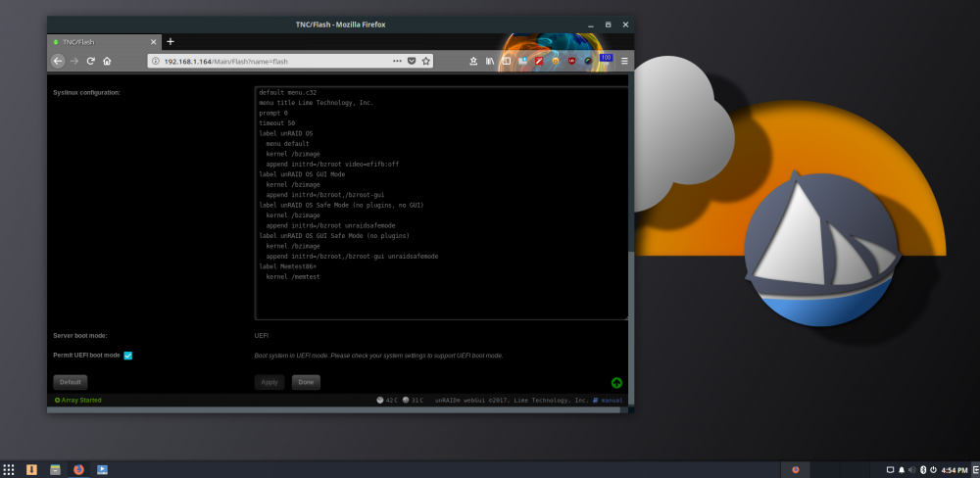The width and height of the screenshot is (980, 478).
Task: Toggle the Firefox sidebar
Action: tap(507, 62)
